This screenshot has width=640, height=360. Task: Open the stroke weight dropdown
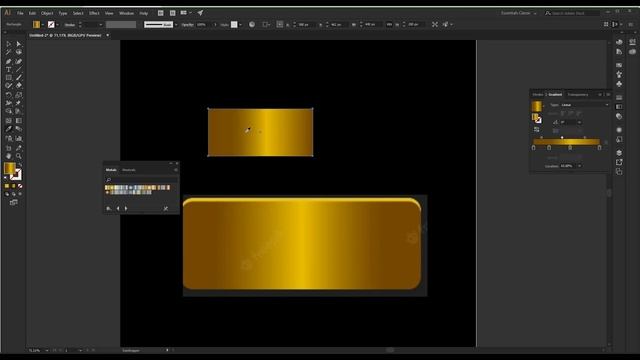click(x=100, y=24)
